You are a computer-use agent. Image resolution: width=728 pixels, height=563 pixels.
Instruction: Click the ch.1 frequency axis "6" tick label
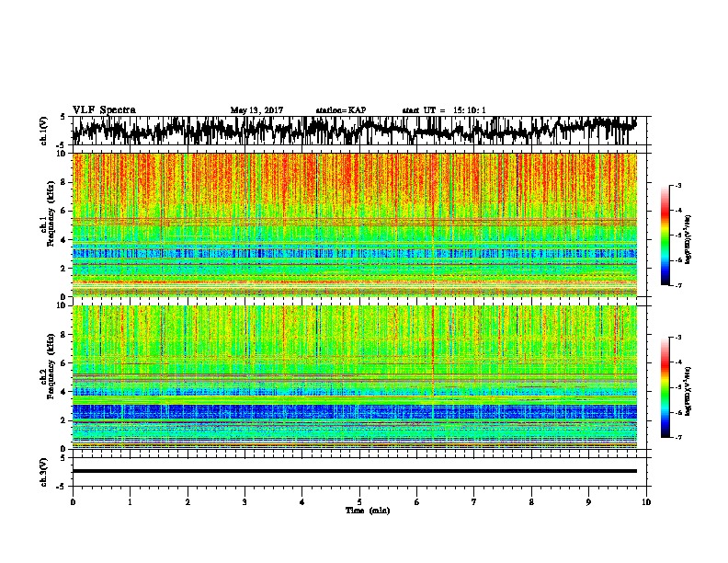[64, 211]
